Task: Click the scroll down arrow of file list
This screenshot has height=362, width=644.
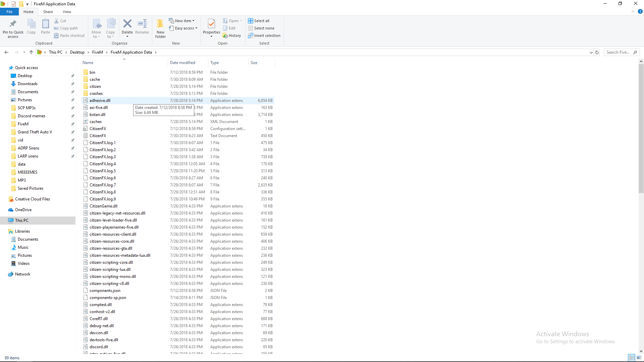Action: pos(641,351)
